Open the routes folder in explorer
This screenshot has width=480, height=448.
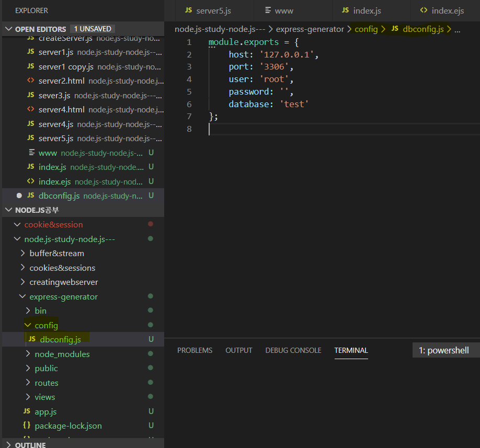coord(46,383)
